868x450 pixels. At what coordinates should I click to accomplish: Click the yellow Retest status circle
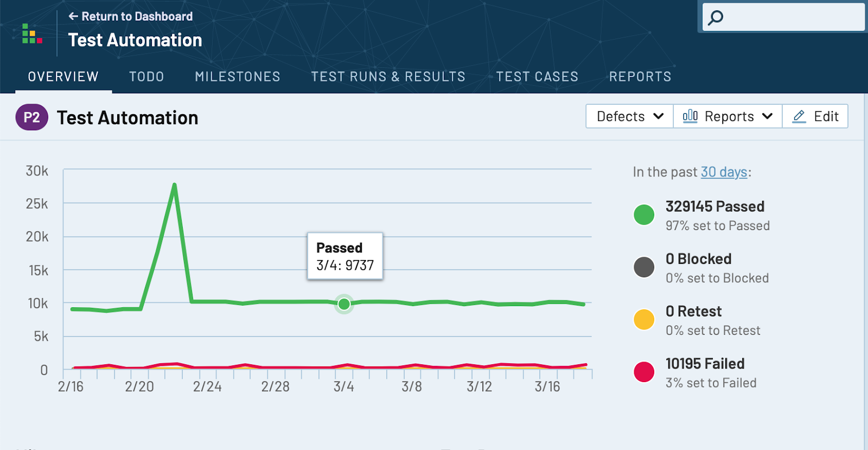pyautogui.click(x=644, y=319)
